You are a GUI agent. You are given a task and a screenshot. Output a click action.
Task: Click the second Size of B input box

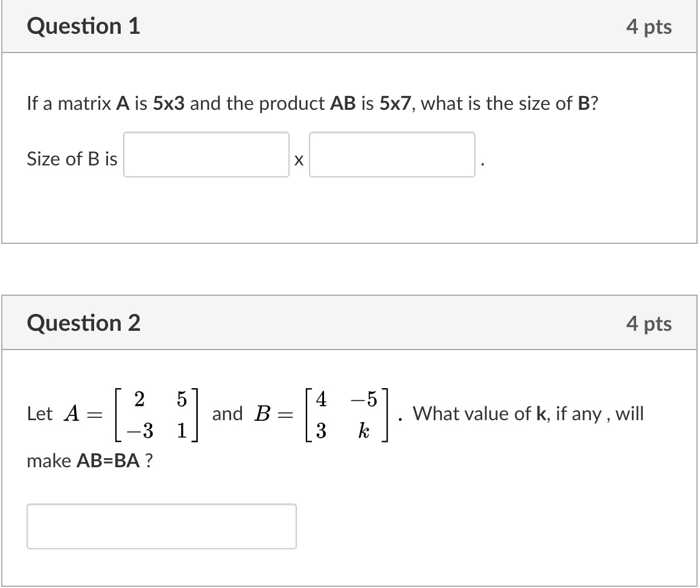[x=392, y=155]
